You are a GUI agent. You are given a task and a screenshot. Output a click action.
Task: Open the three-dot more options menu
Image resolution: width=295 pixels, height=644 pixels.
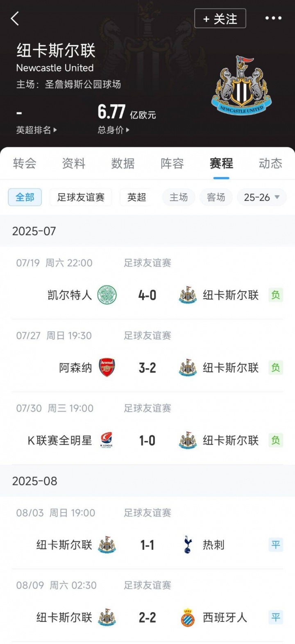click(x=273, y=18)
